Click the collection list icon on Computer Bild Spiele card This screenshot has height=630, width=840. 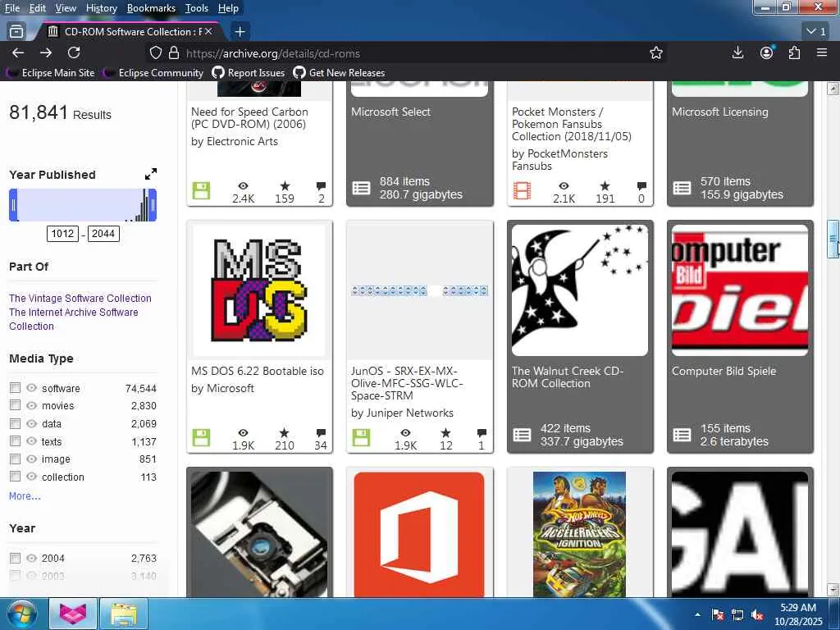pyautogui.click(x=682, y=435)
